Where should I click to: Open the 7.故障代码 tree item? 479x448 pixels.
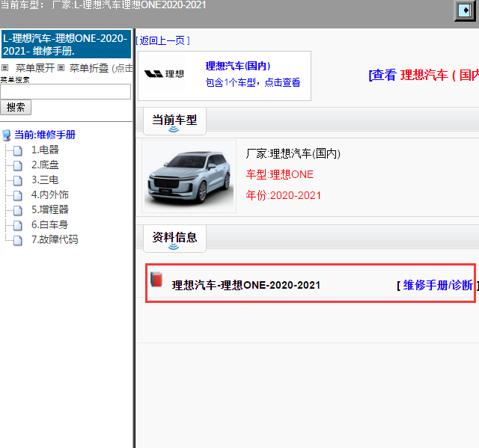(x=55, y=239)
